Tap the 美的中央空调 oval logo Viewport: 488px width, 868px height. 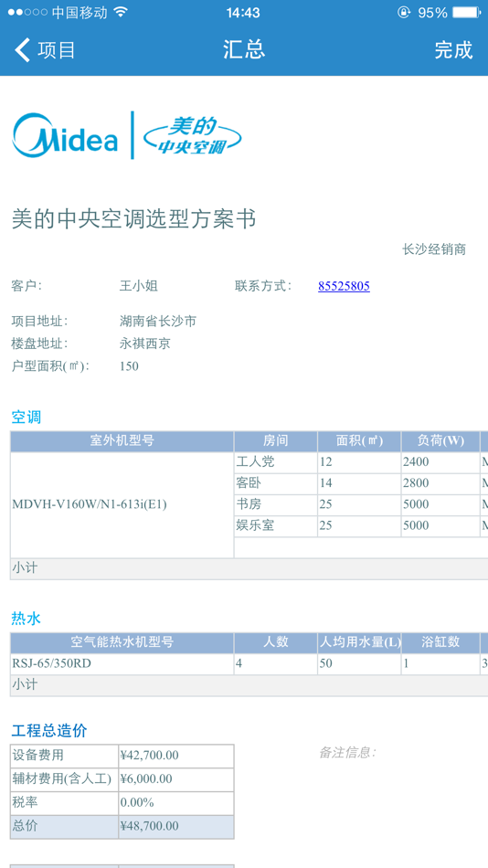tap(192, 135)
